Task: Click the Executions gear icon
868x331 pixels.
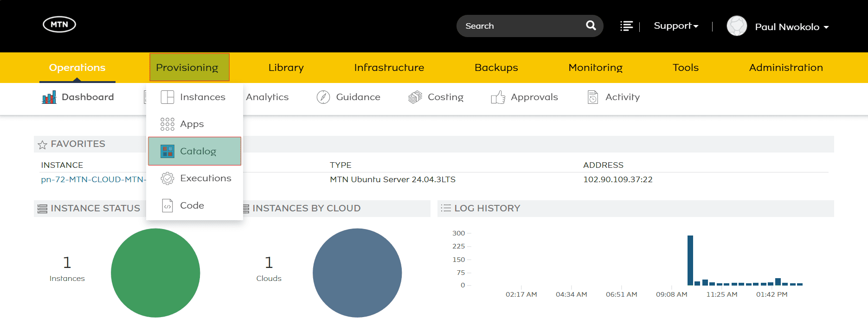Action: point(167,178)
